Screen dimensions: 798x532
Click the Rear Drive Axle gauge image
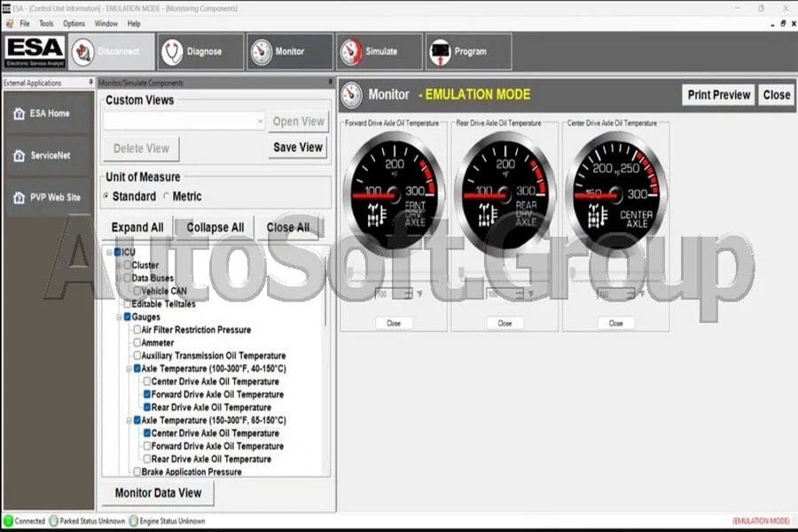pyautogui.click(x=505, y=194)
